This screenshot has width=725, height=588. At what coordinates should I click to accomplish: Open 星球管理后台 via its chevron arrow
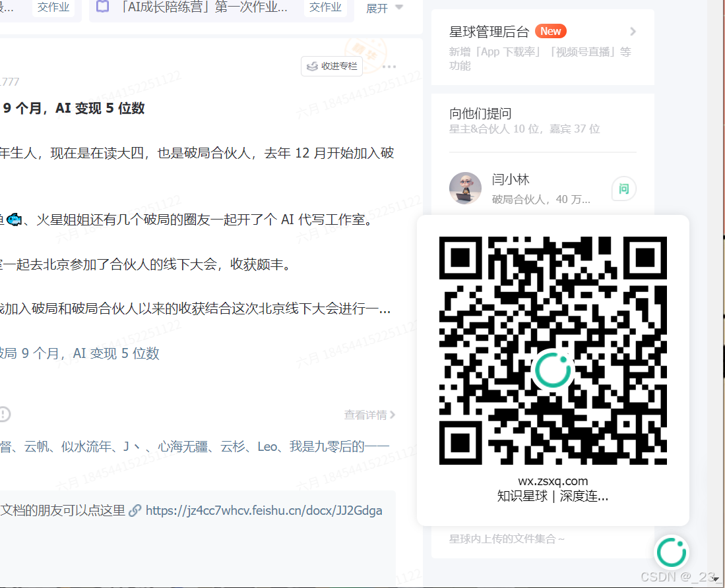(632, 31)
